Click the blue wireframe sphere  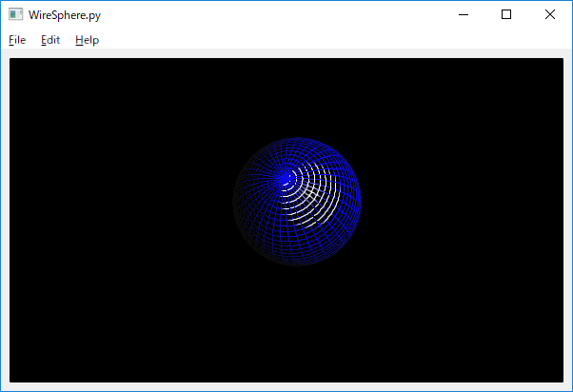(297, 202)
